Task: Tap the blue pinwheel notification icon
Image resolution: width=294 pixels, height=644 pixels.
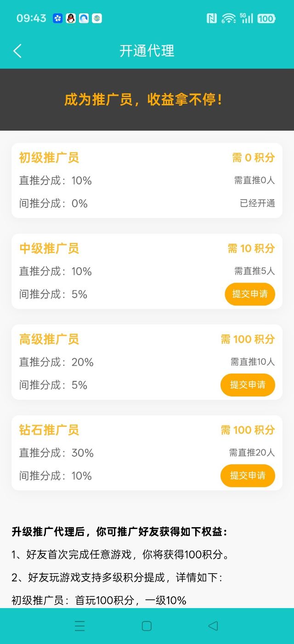Action: (x=57, y=18)
